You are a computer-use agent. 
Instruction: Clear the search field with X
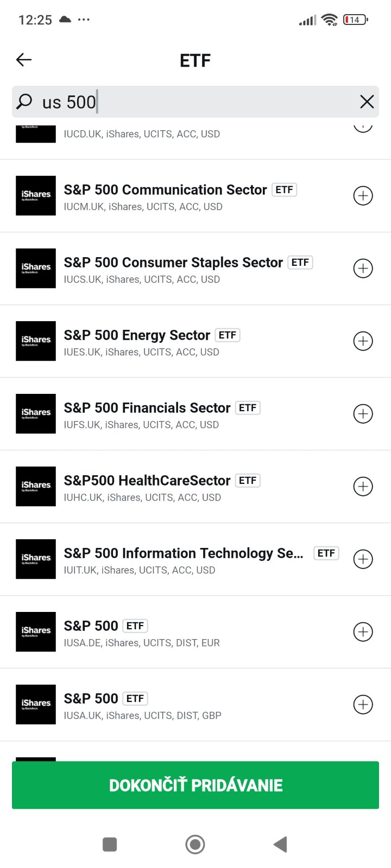pos(367,101)
